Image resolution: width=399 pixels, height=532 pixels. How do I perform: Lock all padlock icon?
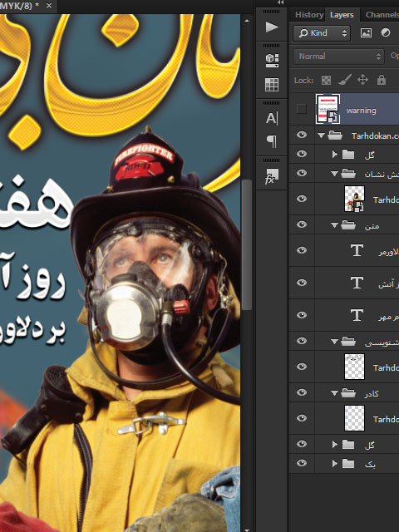[x=382, y=80]
